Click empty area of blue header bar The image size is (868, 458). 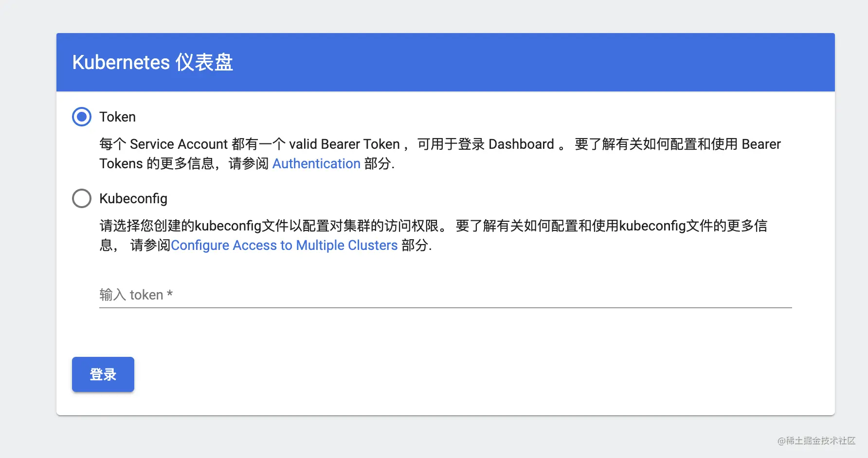click(535, 62)
